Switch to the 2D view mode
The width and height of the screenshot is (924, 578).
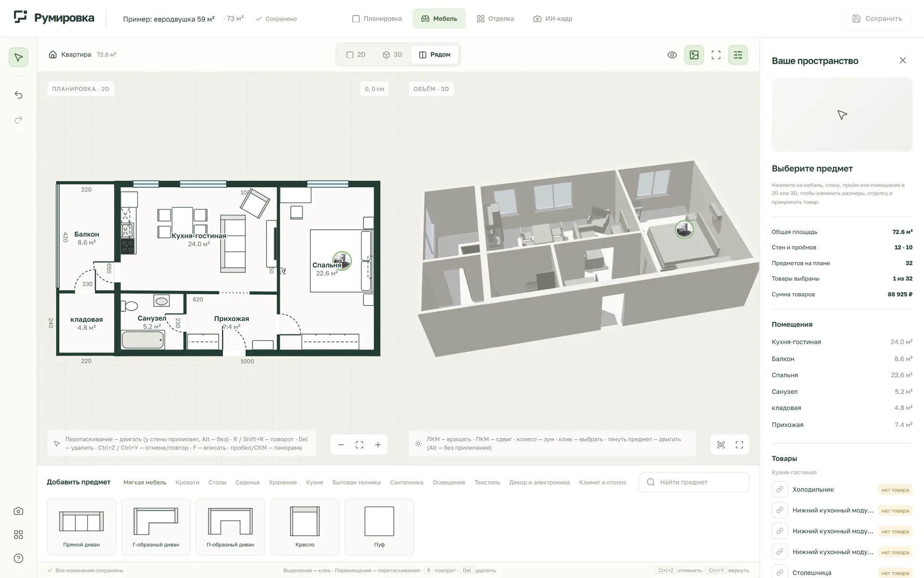click(356, 54)
